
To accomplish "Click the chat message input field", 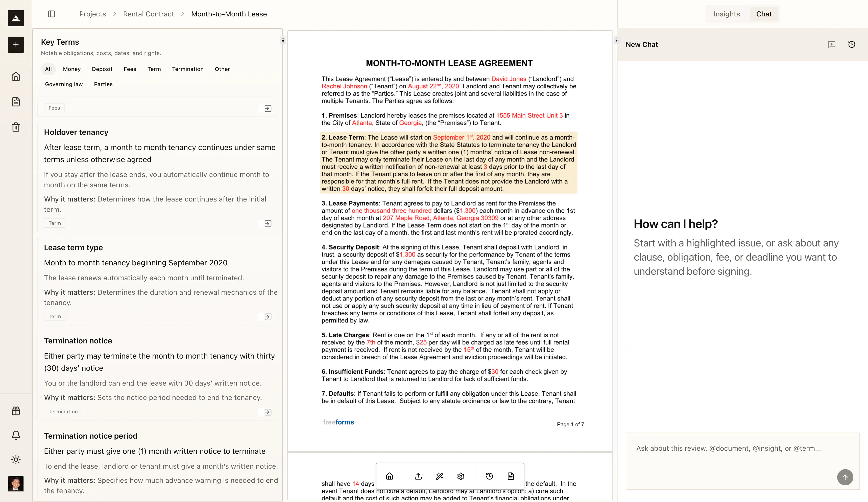I will 743,461.
